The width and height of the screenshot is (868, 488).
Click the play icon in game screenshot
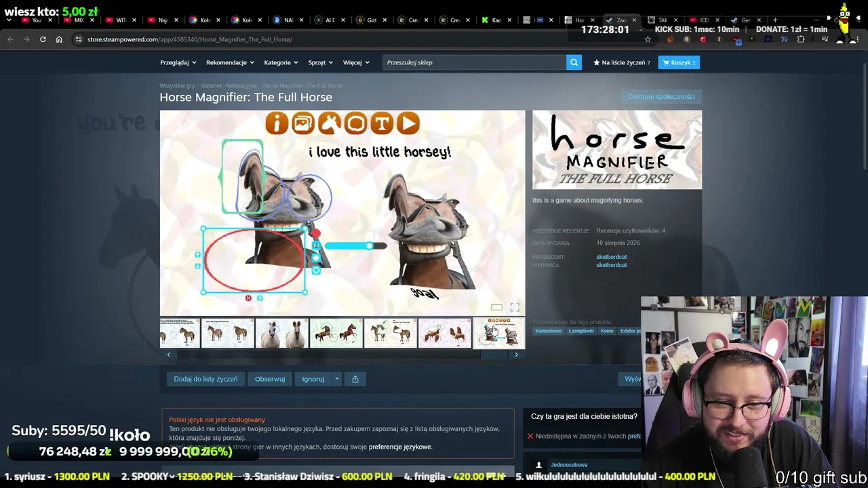click(x=408, y=123)
